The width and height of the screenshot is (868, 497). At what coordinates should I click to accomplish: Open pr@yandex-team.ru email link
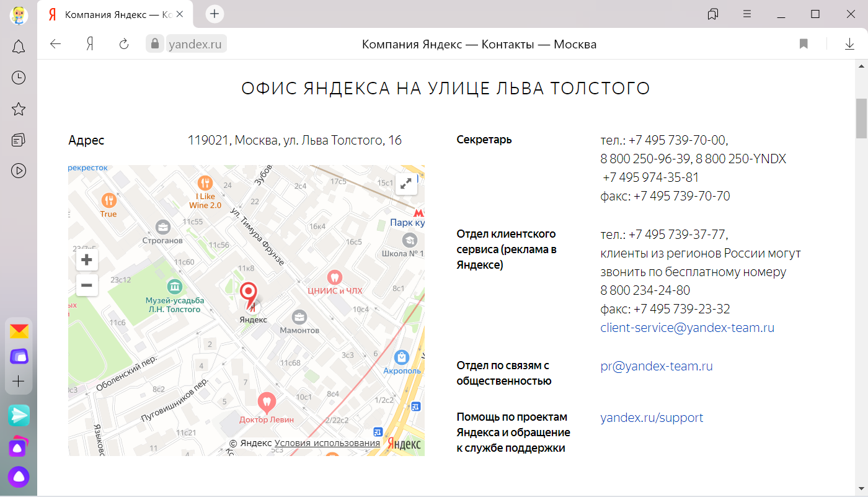pyautogui.click(x=657, y=366)
